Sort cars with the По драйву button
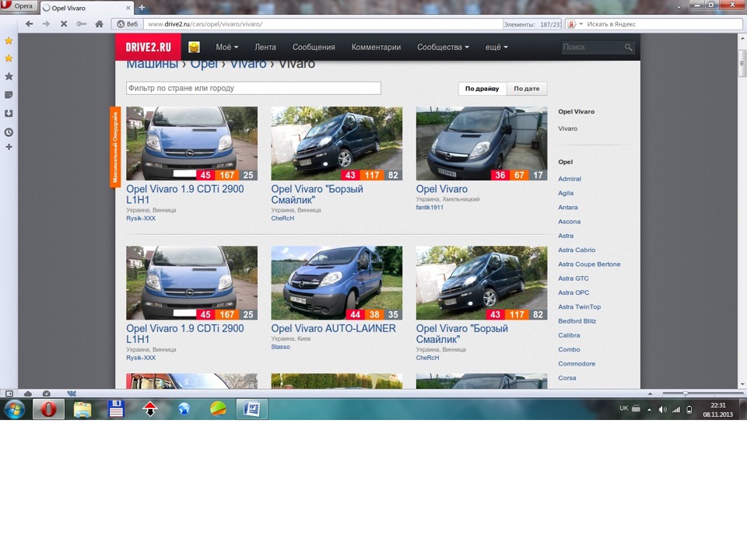The height and width of the screenshot is (560, 747). [x=482, y=89]
